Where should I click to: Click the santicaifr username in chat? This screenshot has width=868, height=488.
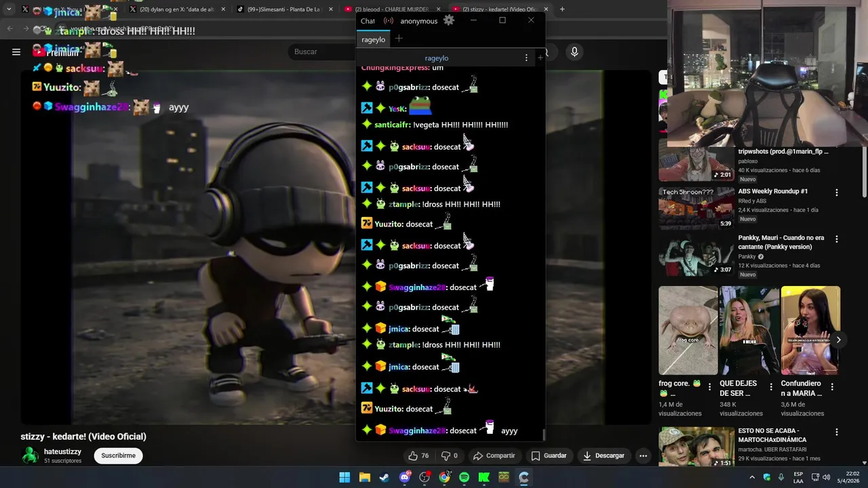[392, 125]
